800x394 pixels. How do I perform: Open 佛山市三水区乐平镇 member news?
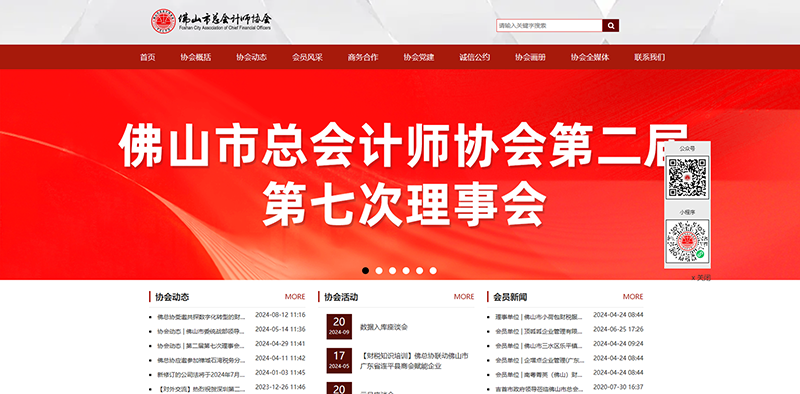click(539, 346)
